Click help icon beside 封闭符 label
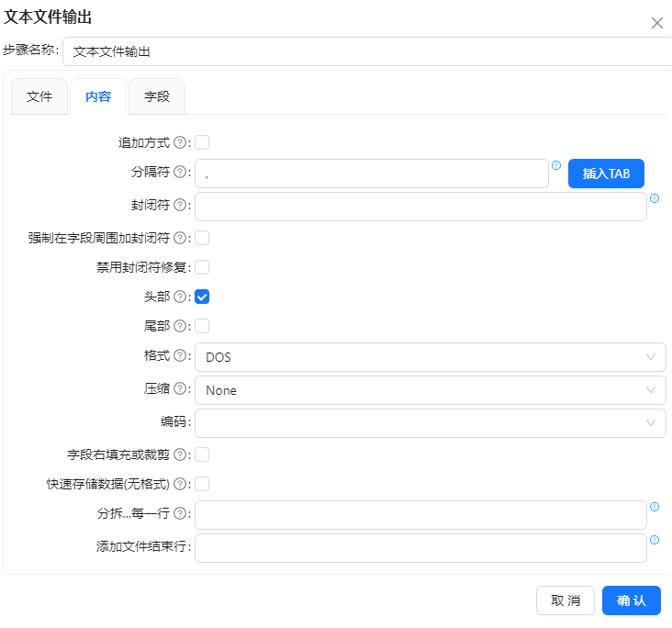This screenshot has width=672, height=628. click(x=180, y=205)
